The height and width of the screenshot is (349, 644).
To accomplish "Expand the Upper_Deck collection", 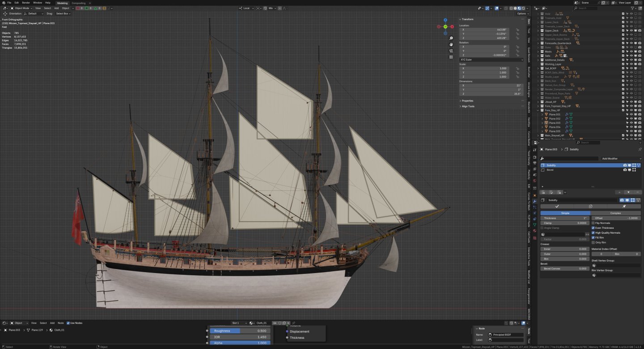I will [x=539, y=30].
